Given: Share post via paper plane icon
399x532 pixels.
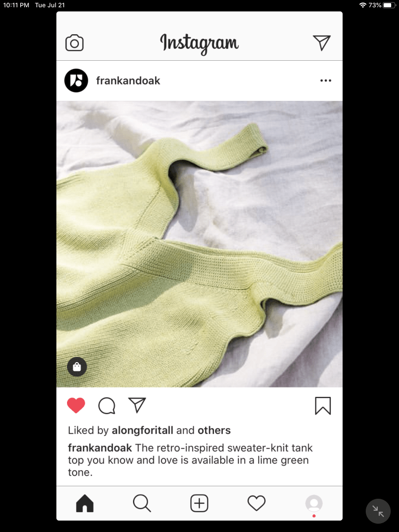Looking at the screenshot, I should tap(137, 405).
